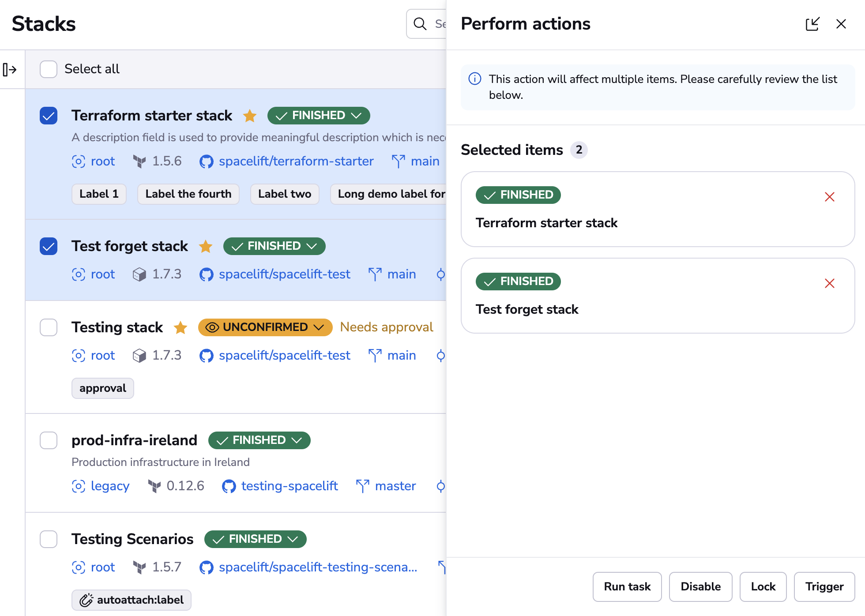Click the GitHub icon beside spacelift/spacelift-test
The height and width of the screenshot is (616, 865).
click(206, 274)
